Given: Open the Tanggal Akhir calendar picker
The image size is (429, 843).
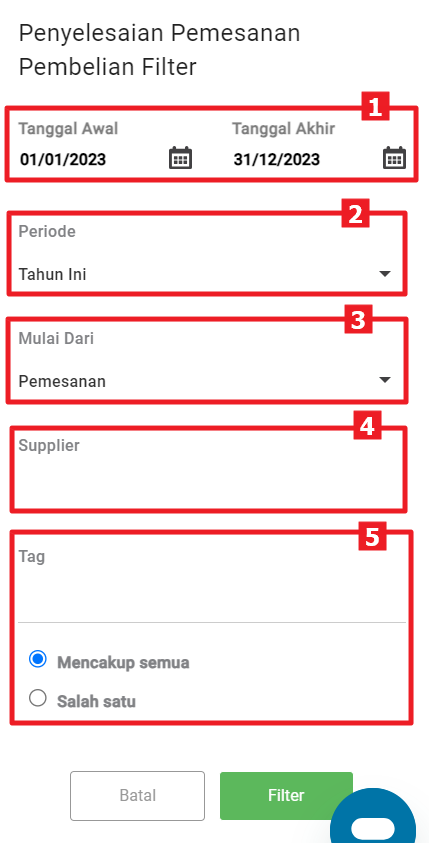Looking at the screenshot, I should 395,158.
